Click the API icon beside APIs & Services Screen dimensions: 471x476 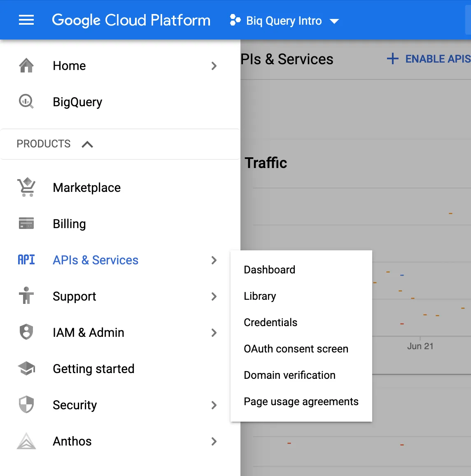(26, 259)
